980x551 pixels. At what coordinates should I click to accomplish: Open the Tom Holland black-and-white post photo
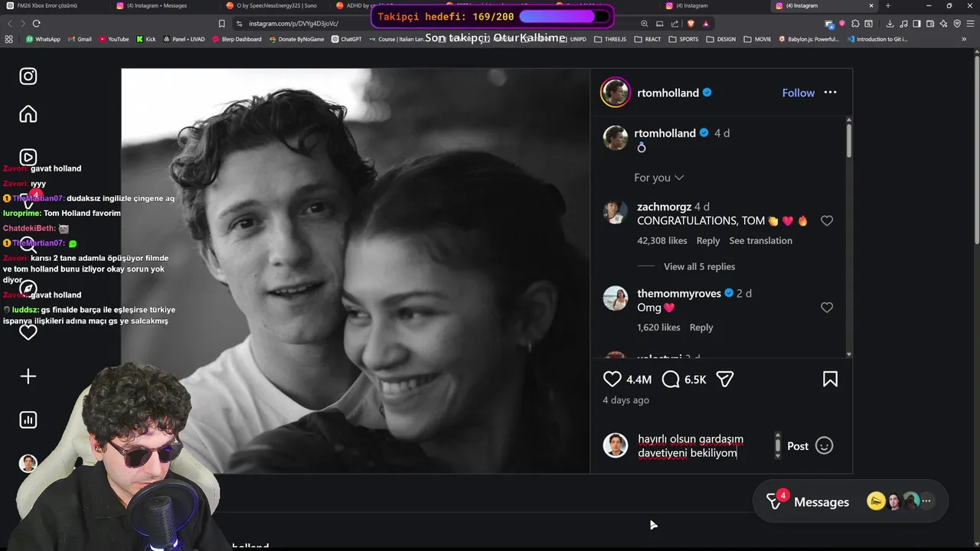[x=355, y=271]
